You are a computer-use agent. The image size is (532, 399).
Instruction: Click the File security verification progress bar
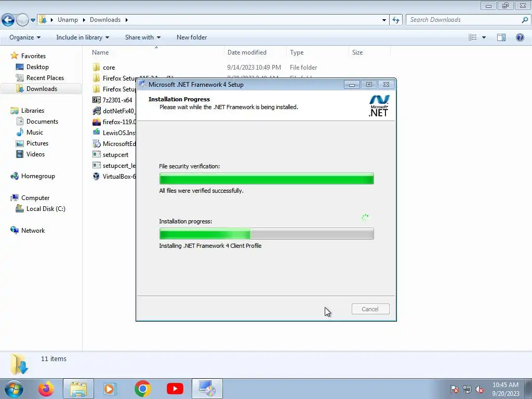point(267,179)
